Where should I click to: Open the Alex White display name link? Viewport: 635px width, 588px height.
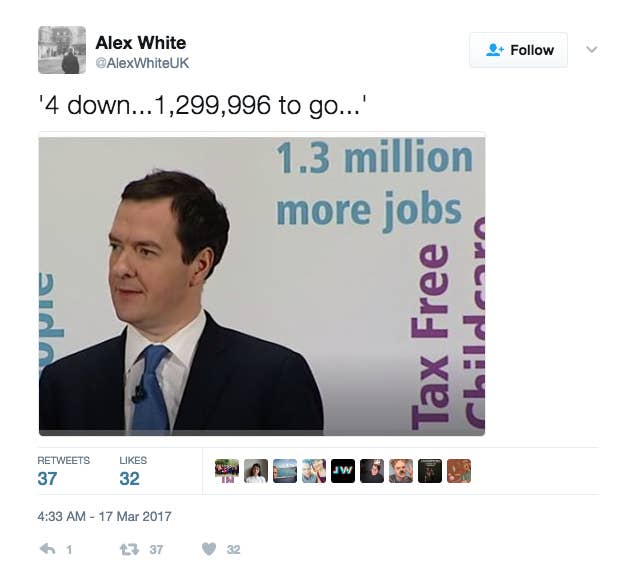click(141, 43)
